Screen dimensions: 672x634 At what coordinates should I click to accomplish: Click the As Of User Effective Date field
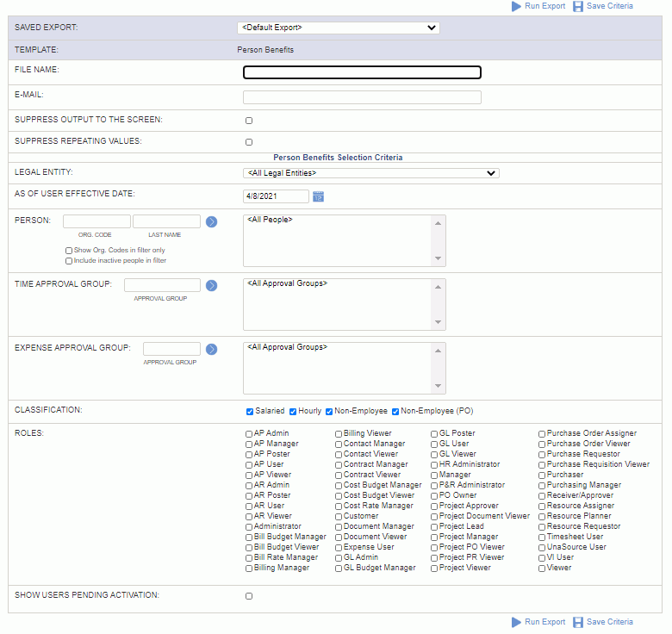276,196
